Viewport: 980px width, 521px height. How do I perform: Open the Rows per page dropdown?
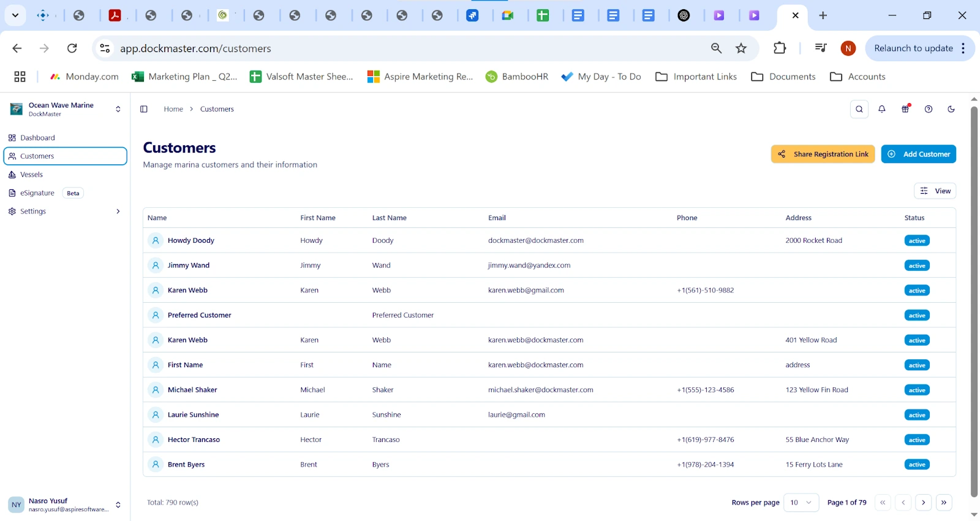click(x=801, y=503)
